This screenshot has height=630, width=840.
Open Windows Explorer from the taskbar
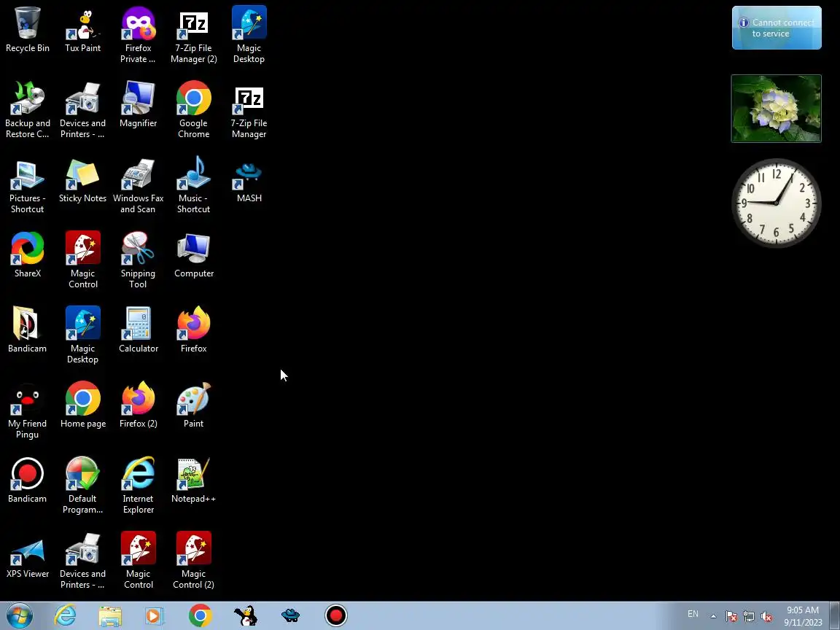pos(110,615)
